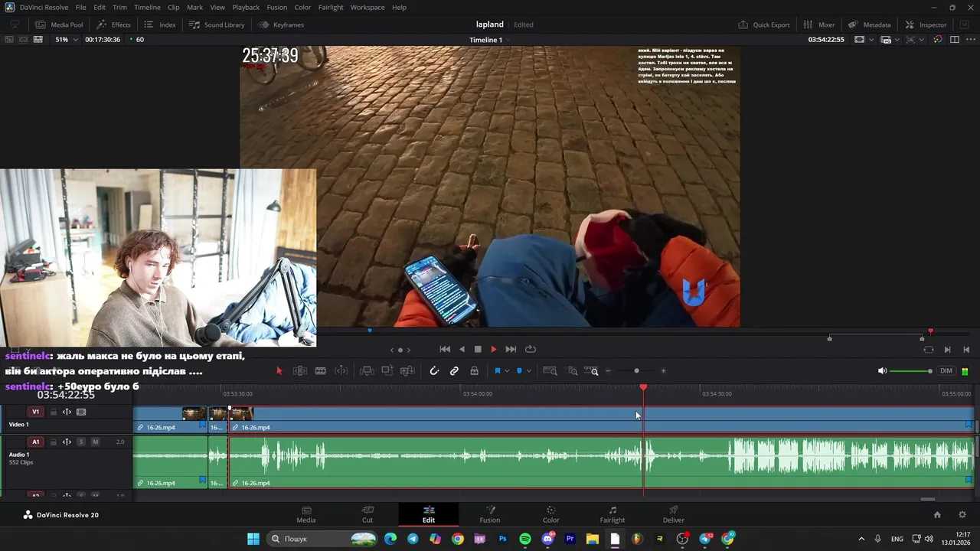Open the Keyframes panel

coord(281,24)
